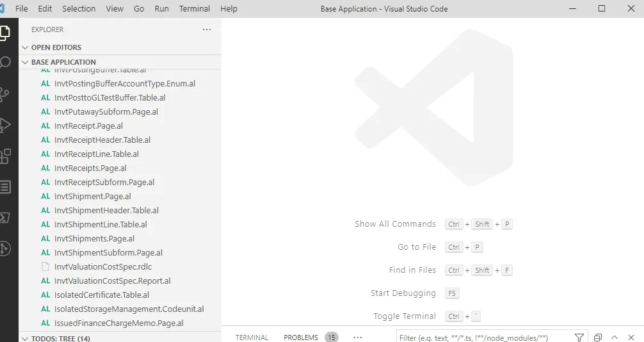Click 'Toggle Terminal' hint text
This screenshot has height=342, width=644.
405,316
